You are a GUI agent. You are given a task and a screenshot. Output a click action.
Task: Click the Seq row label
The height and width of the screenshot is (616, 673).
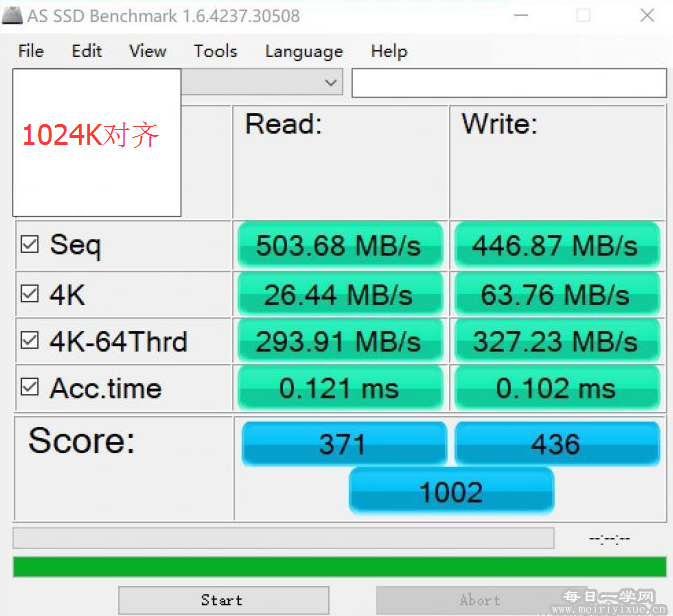point(76,245)
